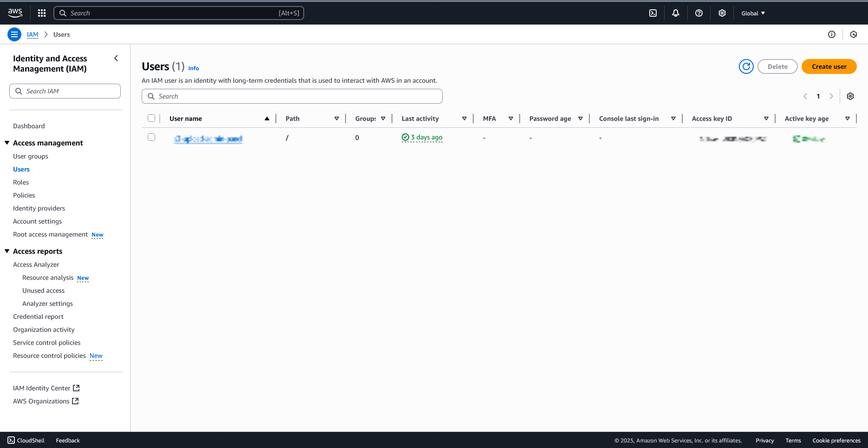Launch CloudShell from the top bar icon
Screen dimensions: 868x448
coord(653,13)
